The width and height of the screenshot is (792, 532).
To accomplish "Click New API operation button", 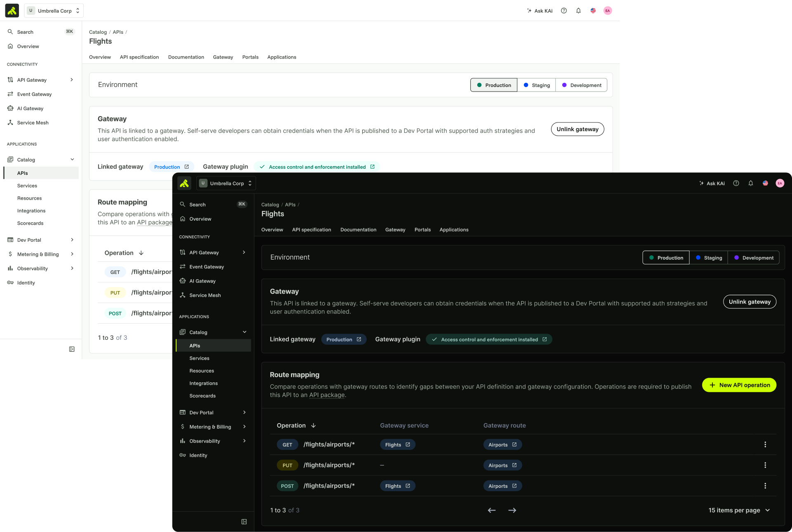I will tap(739, 385).
